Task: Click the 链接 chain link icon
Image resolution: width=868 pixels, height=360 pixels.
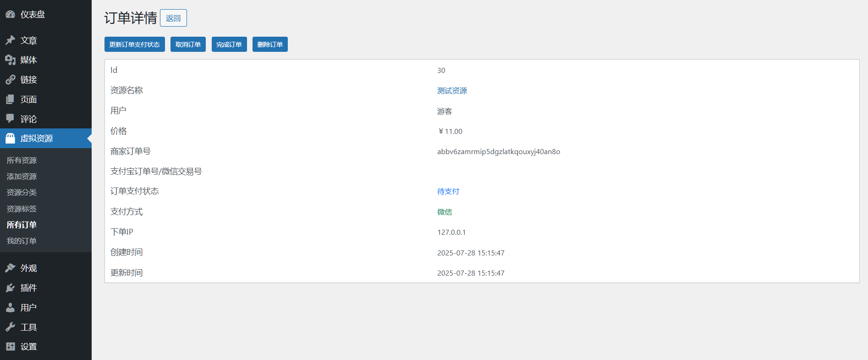Action: [x=10, y=80]
